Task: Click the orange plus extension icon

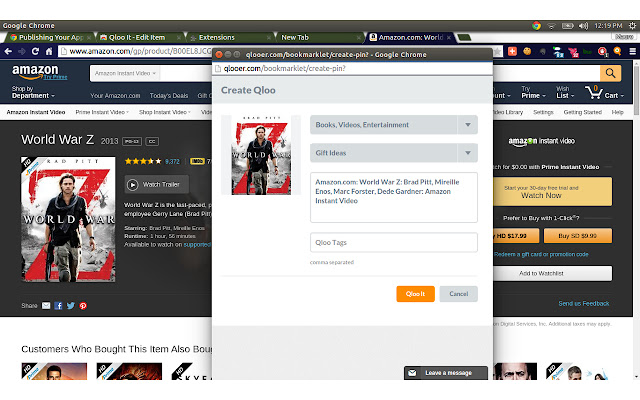Action: pos(512,51)
